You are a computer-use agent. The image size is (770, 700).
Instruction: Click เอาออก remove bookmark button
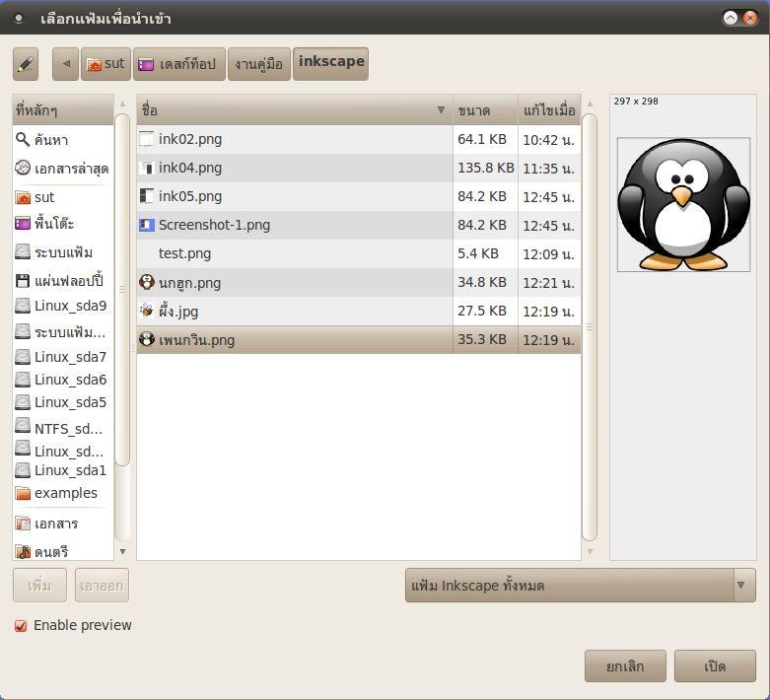pos(102,585)
